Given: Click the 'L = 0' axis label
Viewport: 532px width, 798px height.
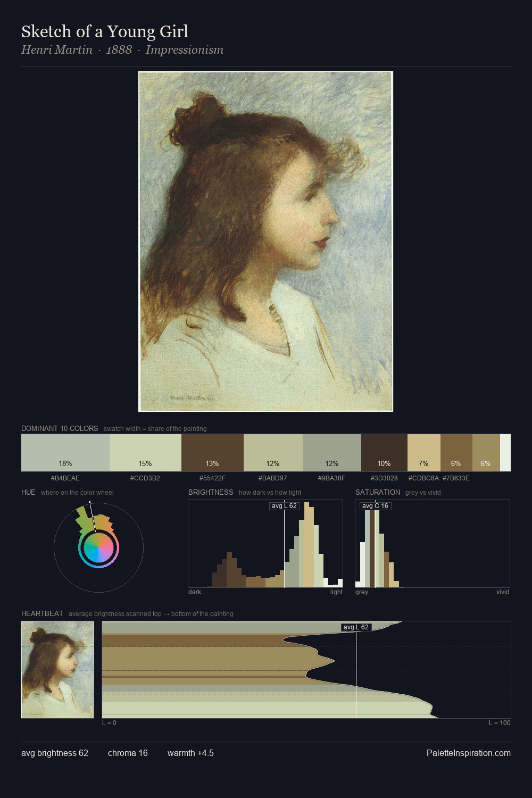Looking at the screenshot, I should click(109, 722).
